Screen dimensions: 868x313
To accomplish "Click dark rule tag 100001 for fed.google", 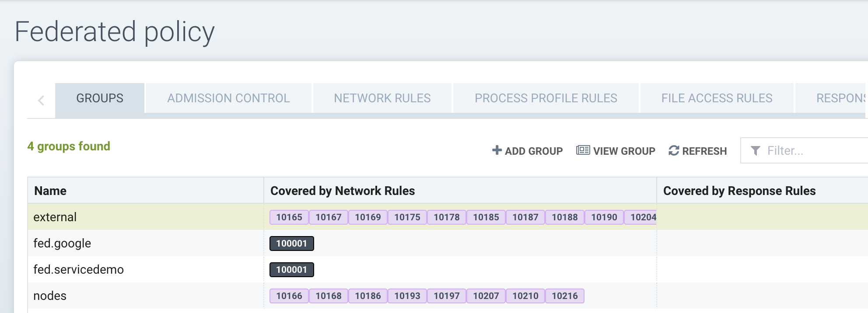I will point(291,243).
